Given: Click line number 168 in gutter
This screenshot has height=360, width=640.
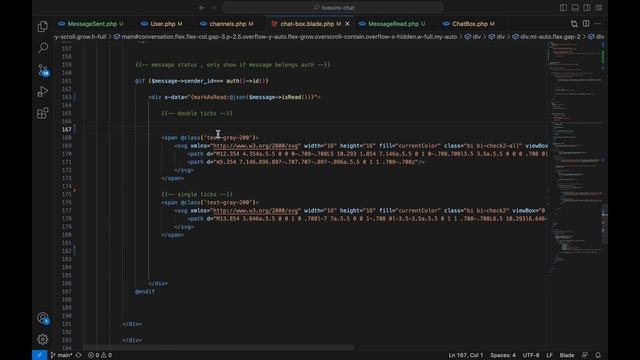Looking at the screenshot, I should (x=67, y=138).
